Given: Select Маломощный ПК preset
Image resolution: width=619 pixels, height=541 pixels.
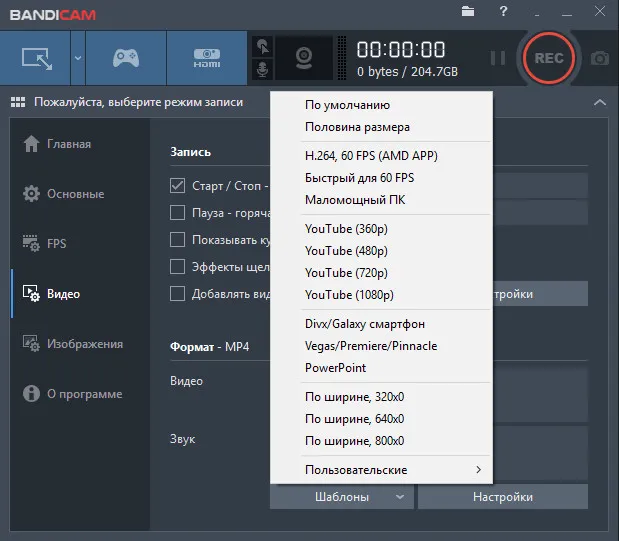Looking at the screenshot, I should pos(381,200).
